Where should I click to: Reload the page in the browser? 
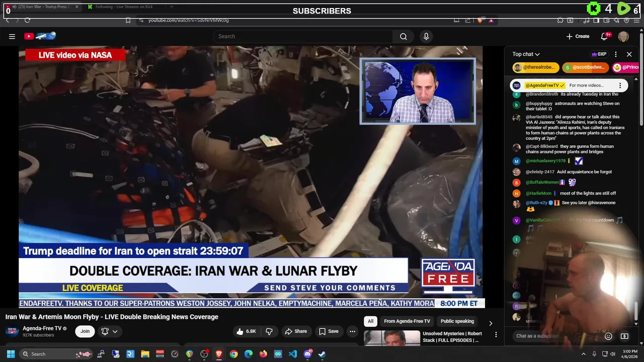click(27, 20)
